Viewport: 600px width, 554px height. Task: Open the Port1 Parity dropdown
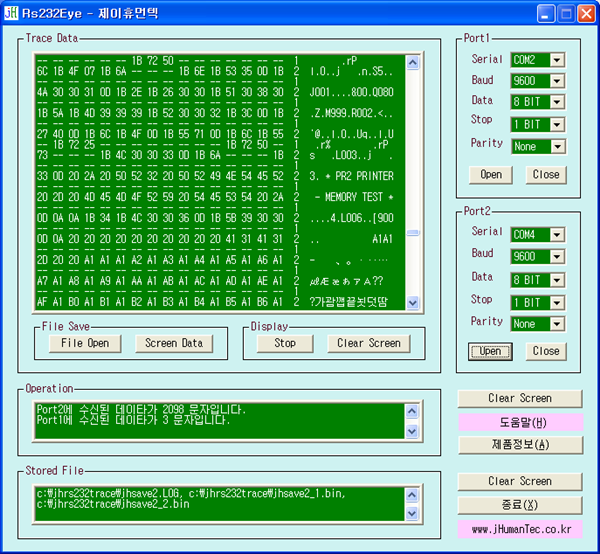tap(556, 146)
